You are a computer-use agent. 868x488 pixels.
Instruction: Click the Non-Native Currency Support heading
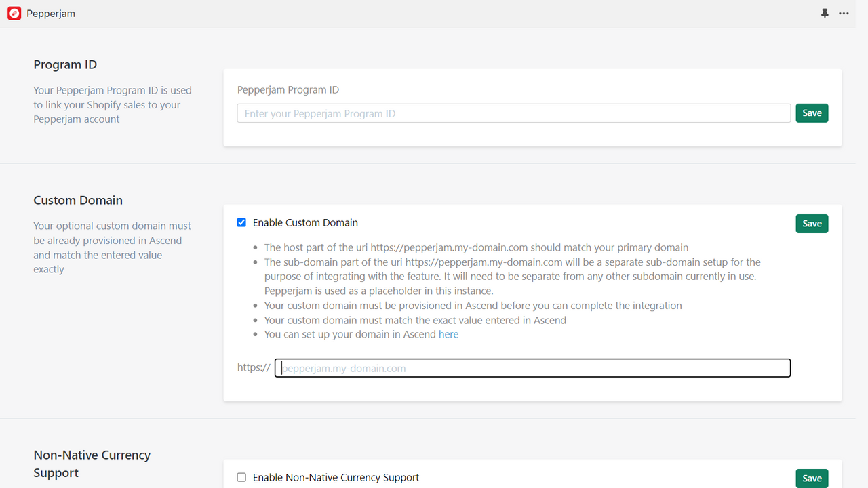(92, 464)
